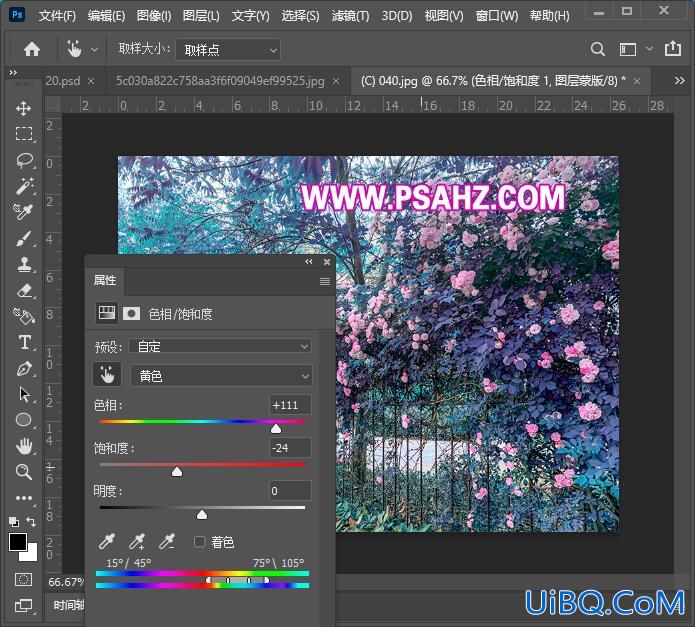
Task: Open the 编辑(E) menu
Action: (x=106, y=16)
